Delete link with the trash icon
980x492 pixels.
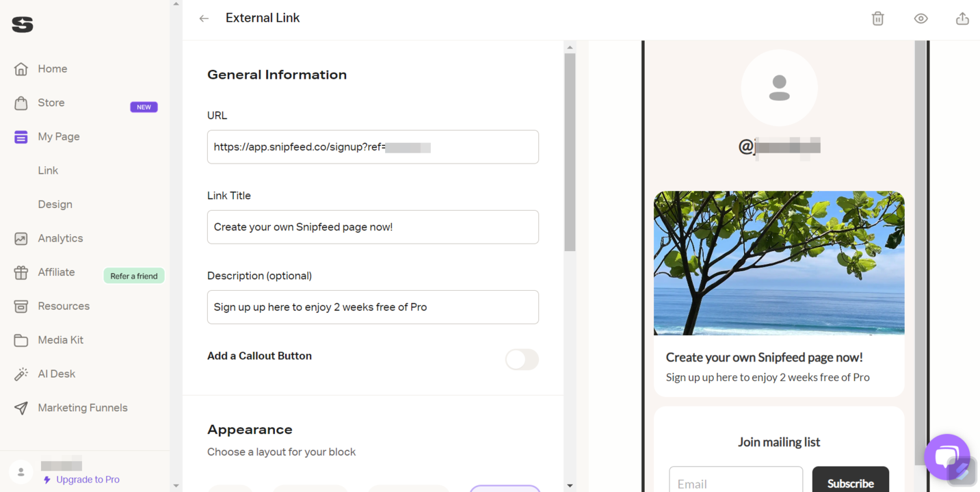tap(878, 18)
